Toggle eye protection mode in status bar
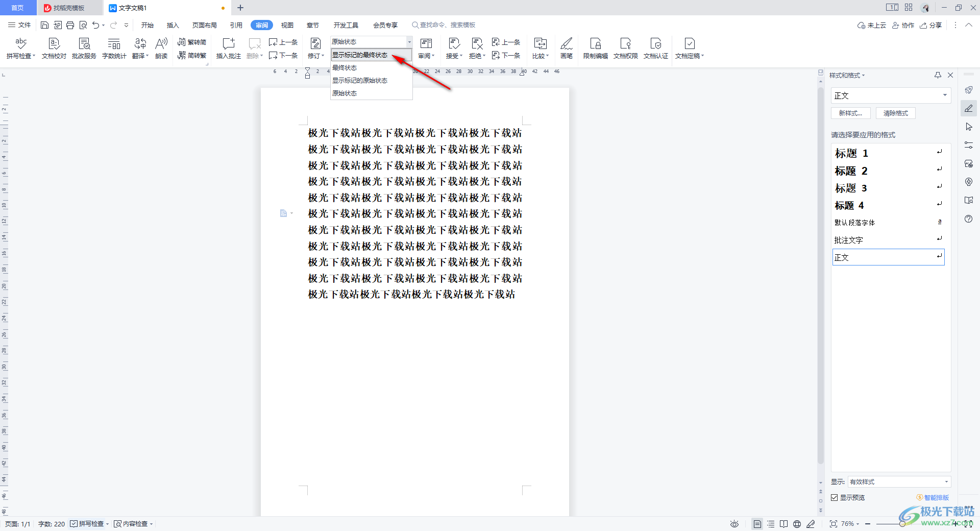Image resolution: width=980 pixels, height=531 pixels. pyautogui.click(x=734, y=524)
